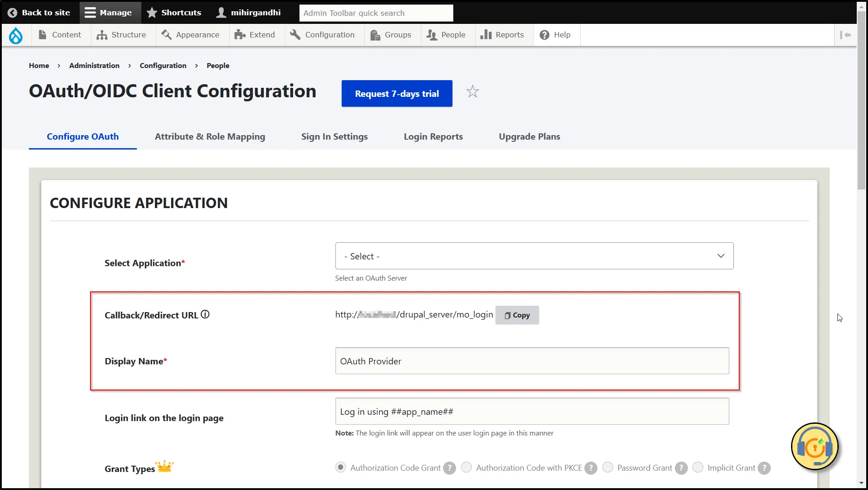The height and width of the screenshot is (490, 868).
Task: Select Authorization Code Grant radio button
Action: (x=340, y=467)
